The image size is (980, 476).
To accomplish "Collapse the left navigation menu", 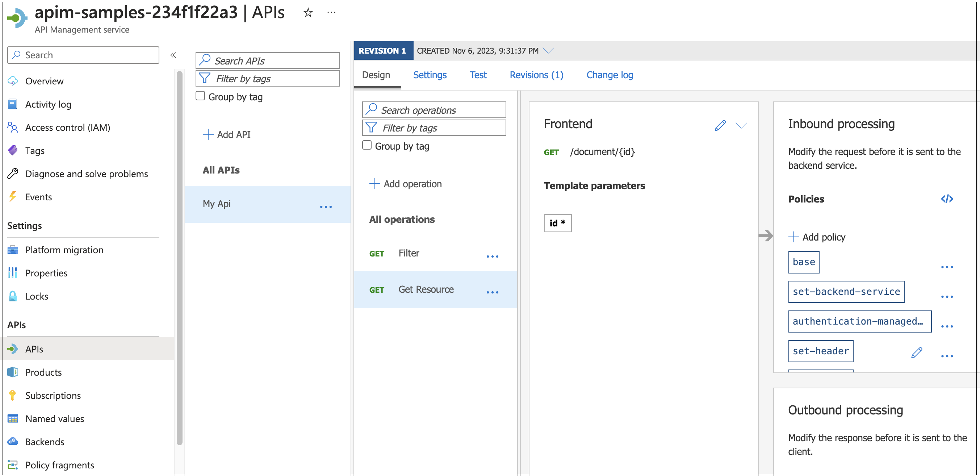I will pos(173,55).
